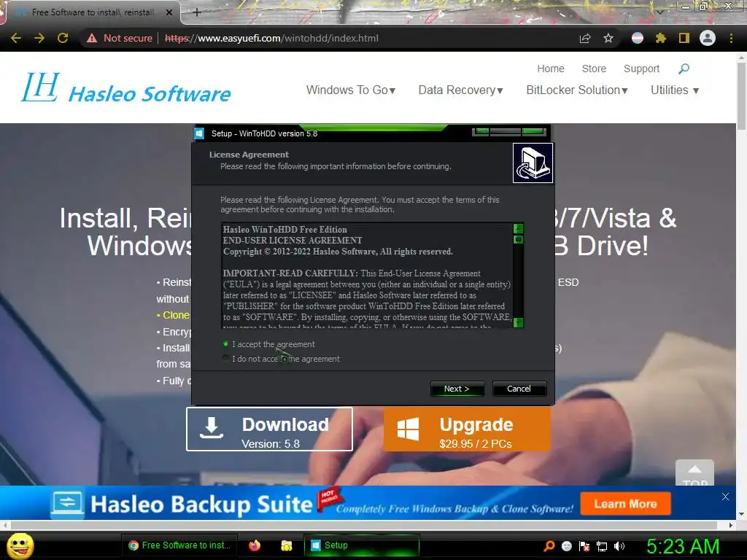Screen dimensions: 747x560
Task: Click the white face tray icon
Action: click(x=567, y=546)
